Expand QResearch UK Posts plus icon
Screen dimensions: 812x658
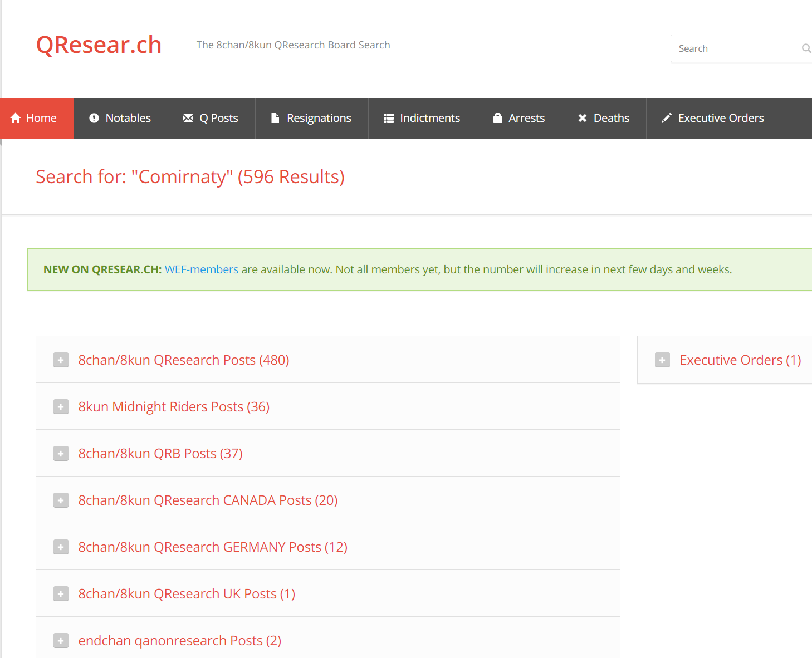click(x=61, y=594)
